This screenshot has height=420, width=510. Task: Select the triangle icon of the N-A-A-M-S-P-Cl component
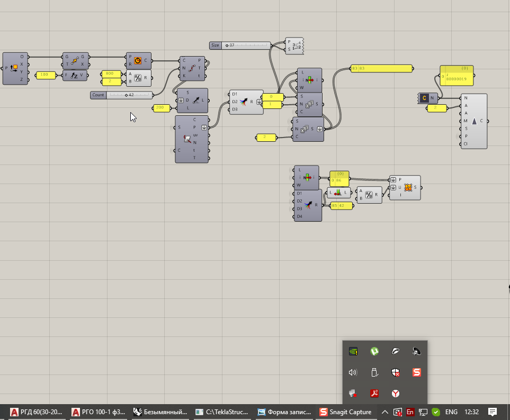coord(474,121)
